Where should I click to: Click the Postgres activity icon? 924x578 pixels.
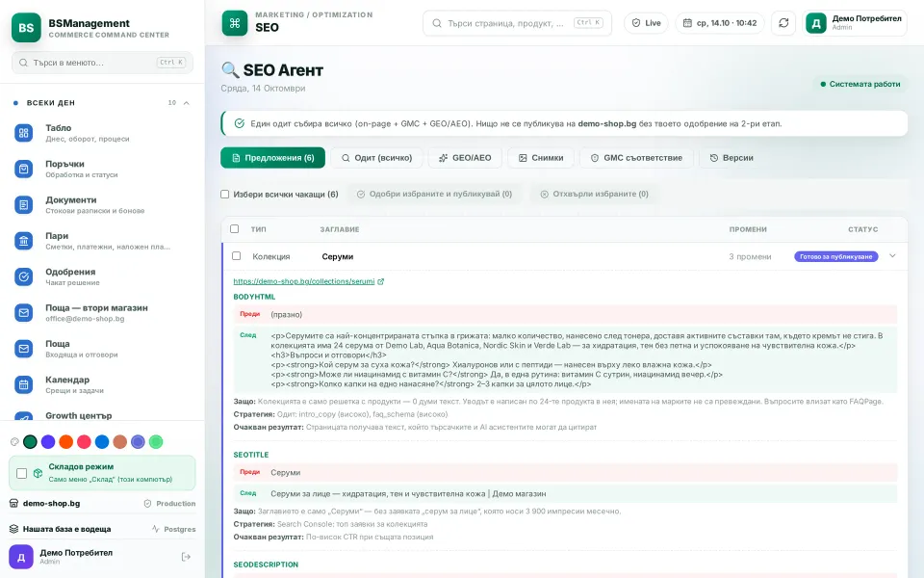(156, 529)
